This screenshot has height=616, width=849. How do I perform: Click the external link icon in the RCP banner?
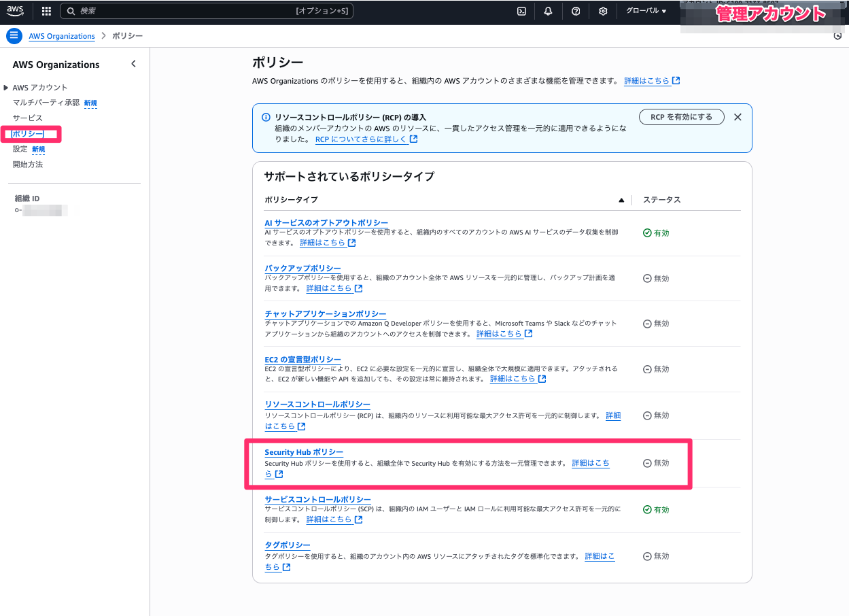[414, 139]
